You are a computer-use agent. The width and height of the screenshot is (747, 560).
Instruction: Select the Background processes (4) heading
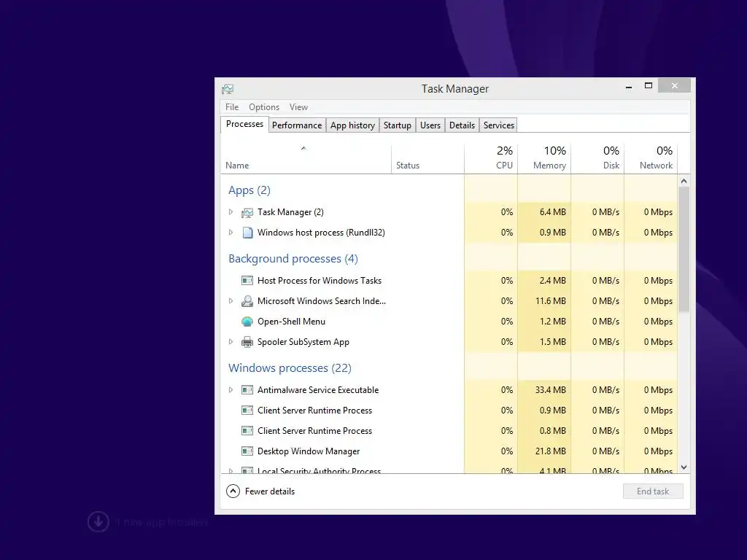point(293,259)
